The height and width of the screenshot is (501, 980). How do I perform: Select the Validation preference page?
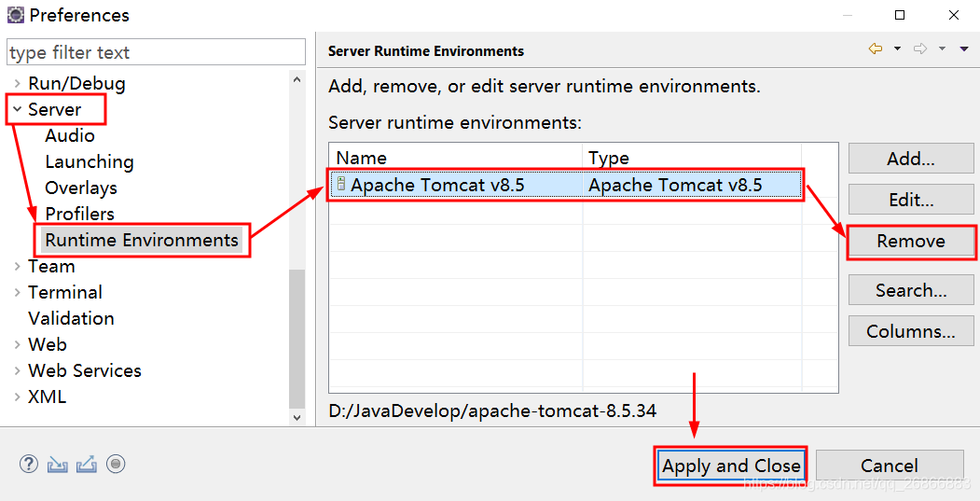point(71,318)
